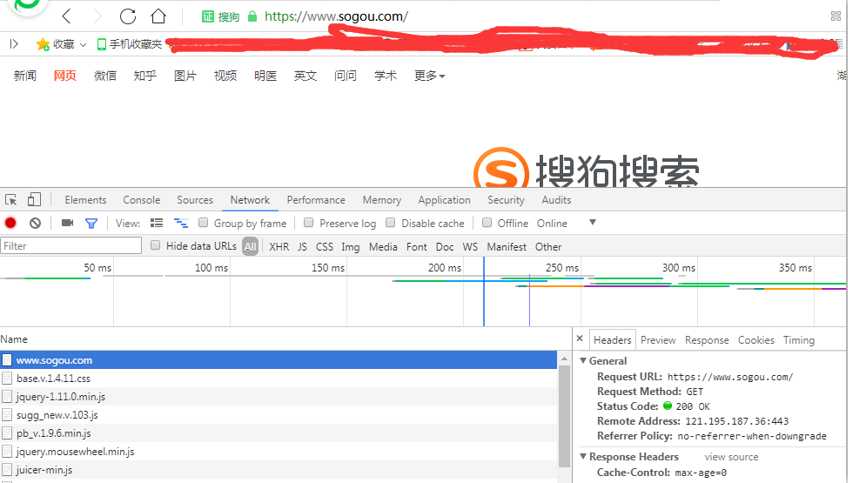The height and width of the screenshot is (483, 848).
Task: Select the www.sogou.com request row
Action: coord(278,360)
